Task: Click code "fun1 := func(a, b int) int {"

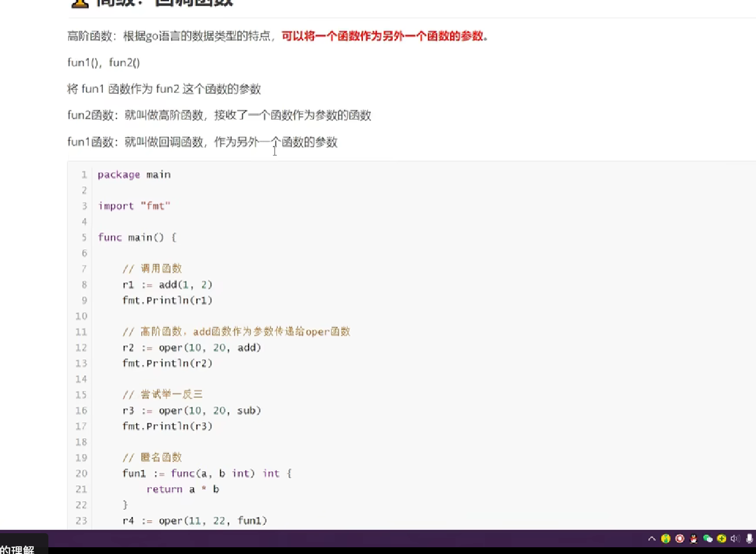Action: click(207, 474)
